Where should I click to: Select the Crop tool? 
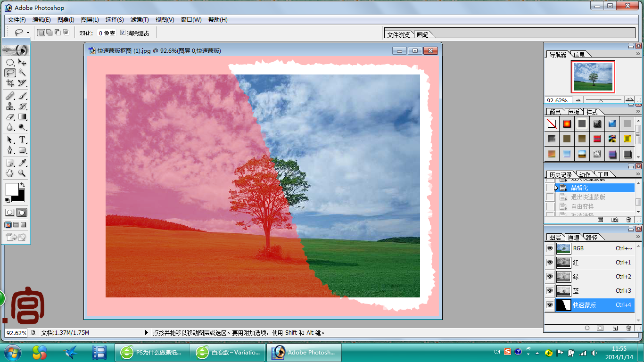[10, 83]
